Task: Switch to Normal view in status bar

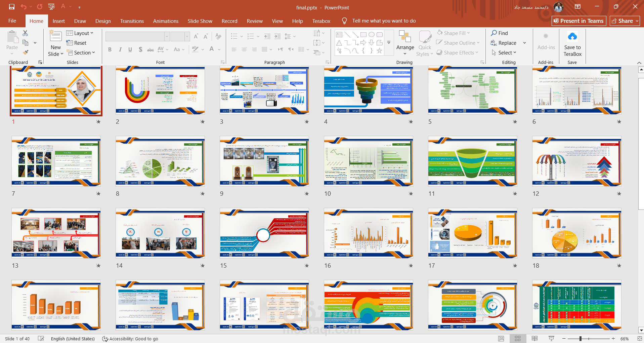Action: (501, 339)
